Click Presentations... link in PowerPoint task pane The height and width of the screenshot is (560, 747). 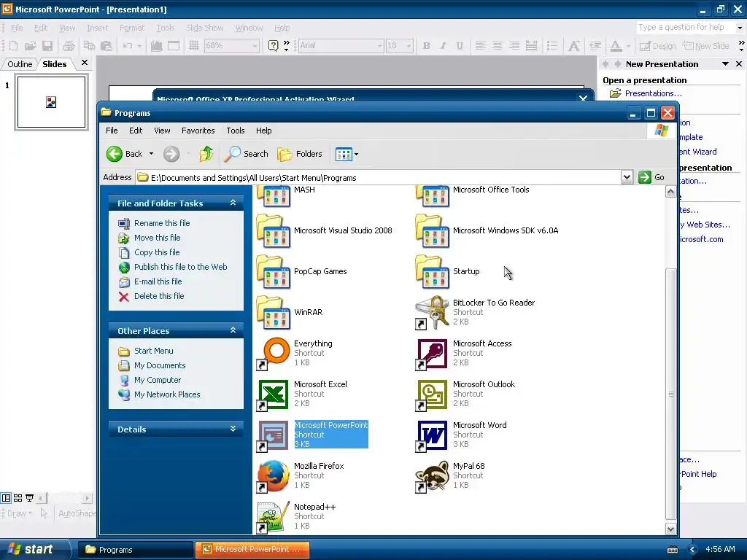coord(654,93)
